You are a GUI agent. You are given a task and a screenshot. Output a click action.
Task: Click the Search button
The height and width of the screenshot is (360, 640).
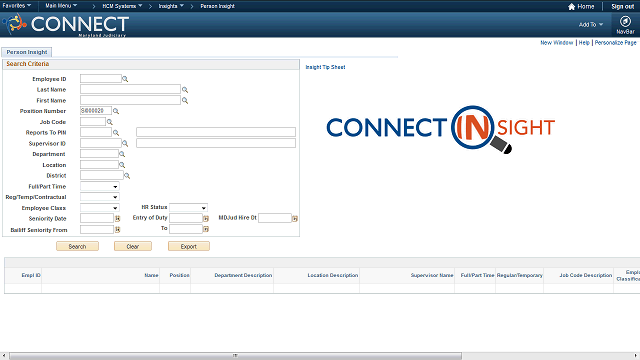pyautogui.click(x=77, y=247)
